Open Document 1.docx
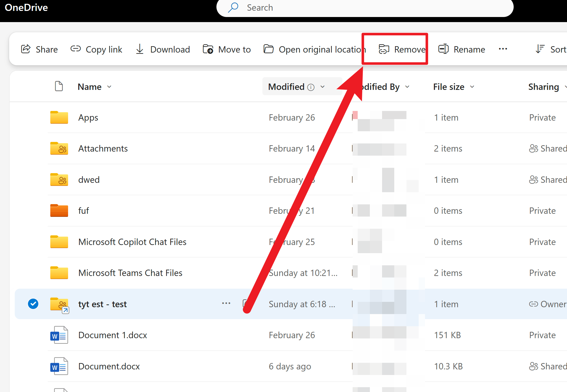This screenshot has height=392, width=567. [x=113, y=335]
